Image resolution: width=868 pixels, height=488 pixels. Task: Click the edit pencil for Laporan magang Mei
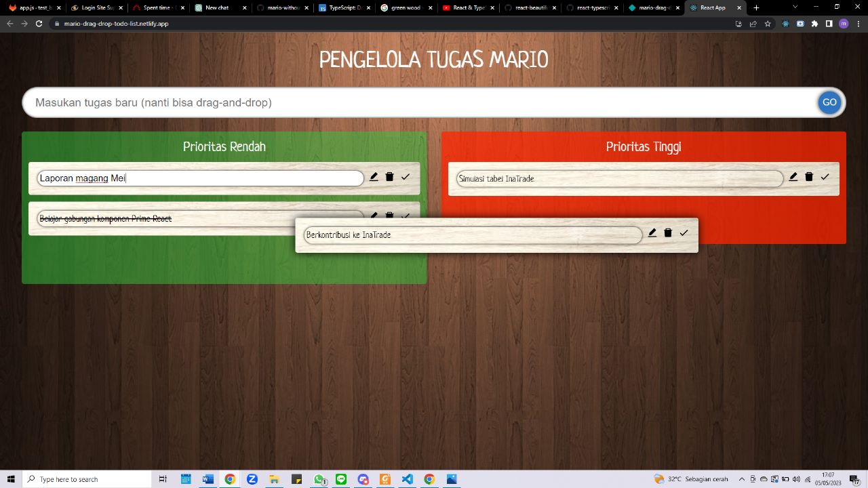pos(374,177)
